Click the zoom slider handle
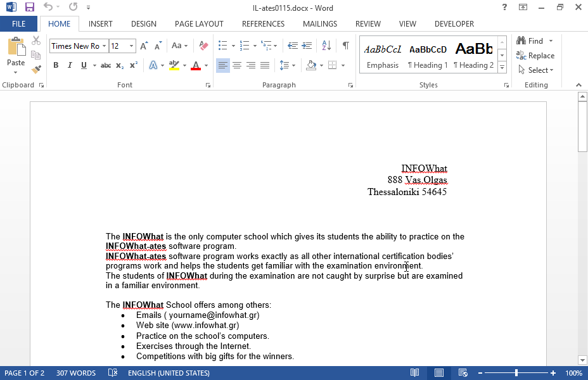Screen dimensions: 588x380 click(x=516, y=373)
